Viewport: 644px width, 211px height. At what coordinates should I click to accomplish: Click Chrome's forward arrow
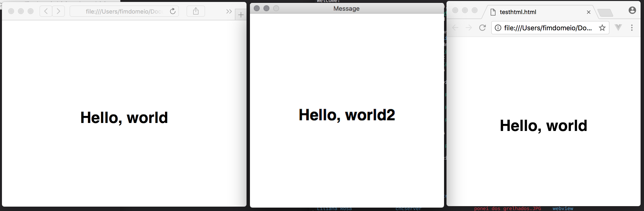(469, 27)
